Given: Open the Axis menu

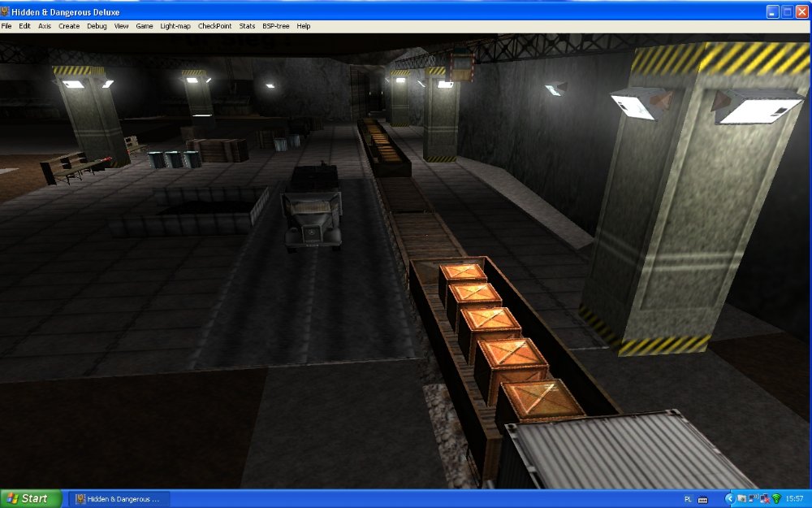Looking at the screenshot, I should coord(45,26).
